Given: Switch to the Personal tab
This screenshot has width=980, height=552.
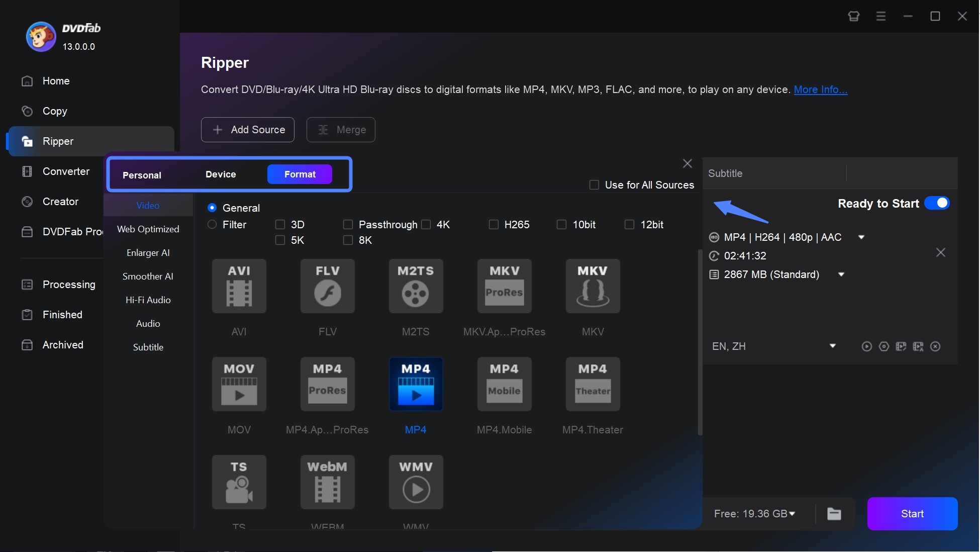Looking at the screenshot, I should click(x=141, y=174).
